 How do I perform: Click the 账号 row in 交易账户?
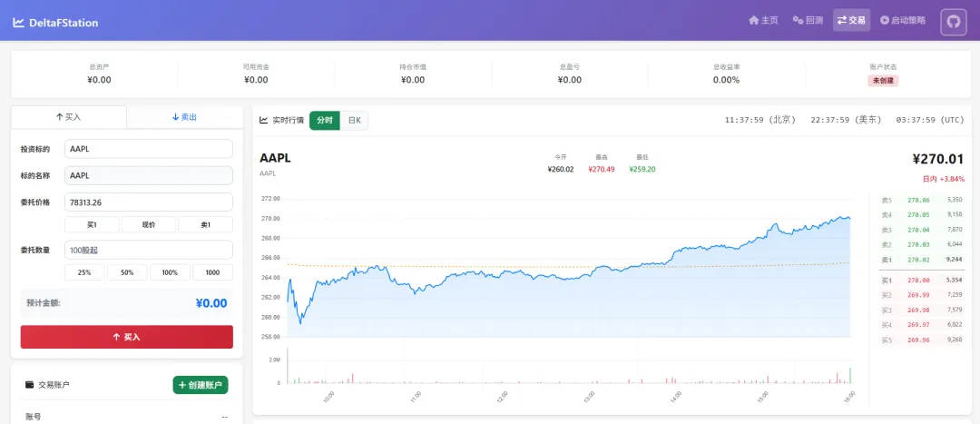127,417
